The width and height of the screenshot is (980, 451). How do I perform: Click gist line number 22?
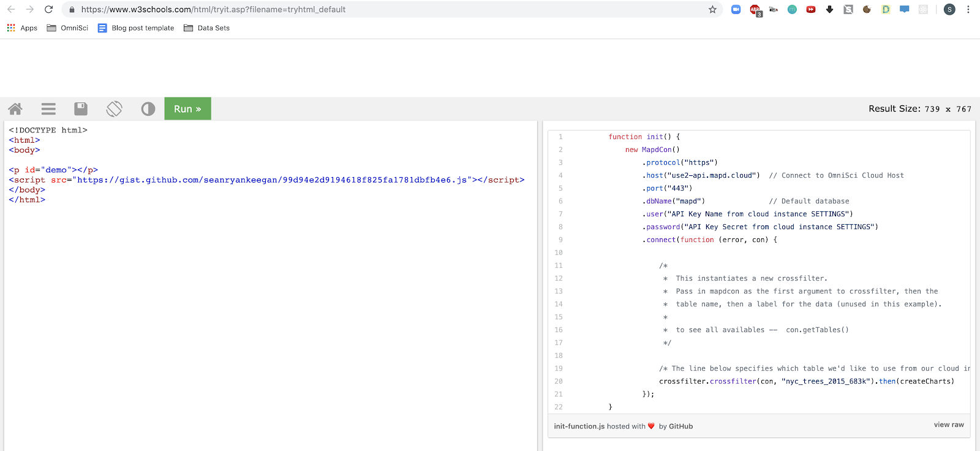coord(559,407)
